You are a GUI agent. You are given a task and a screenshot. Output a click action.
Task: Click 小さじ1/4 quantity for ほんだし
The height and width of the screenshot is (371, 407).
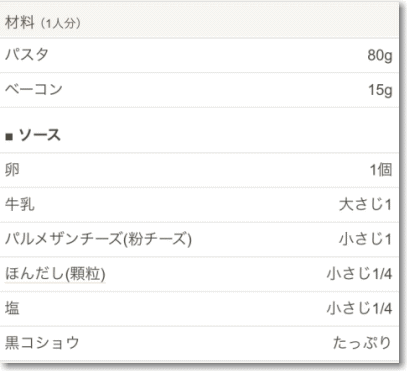coord(359,274)
